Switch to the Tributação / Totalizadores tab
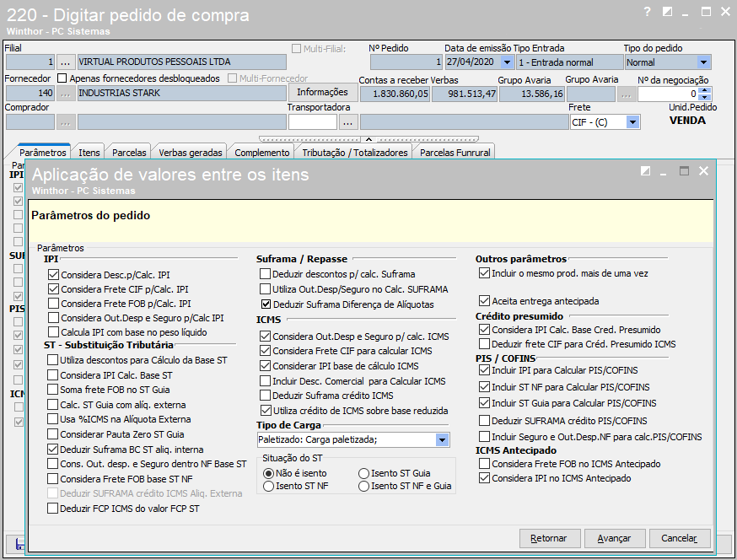 tap(354, 153)
